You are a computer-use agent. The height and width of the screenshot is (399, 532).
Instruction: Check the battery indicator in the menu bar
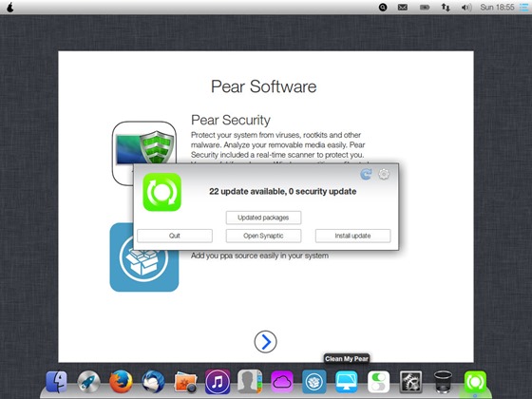pos(425,8)
